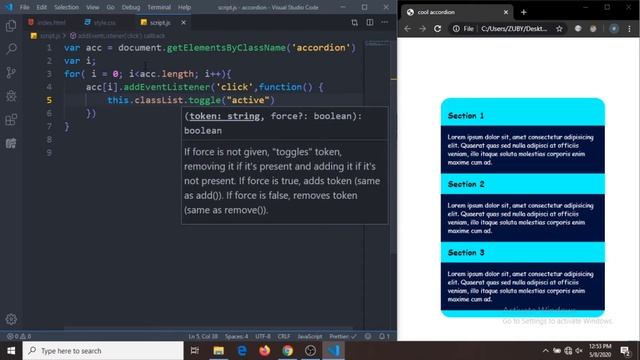
Task: Open Microsoft Edge from the taskbar
Action: click(242, 351)
